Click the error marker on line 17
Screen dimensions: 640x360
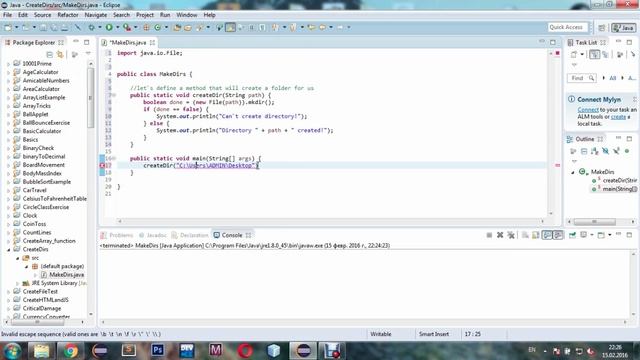[x=102, y=165]
